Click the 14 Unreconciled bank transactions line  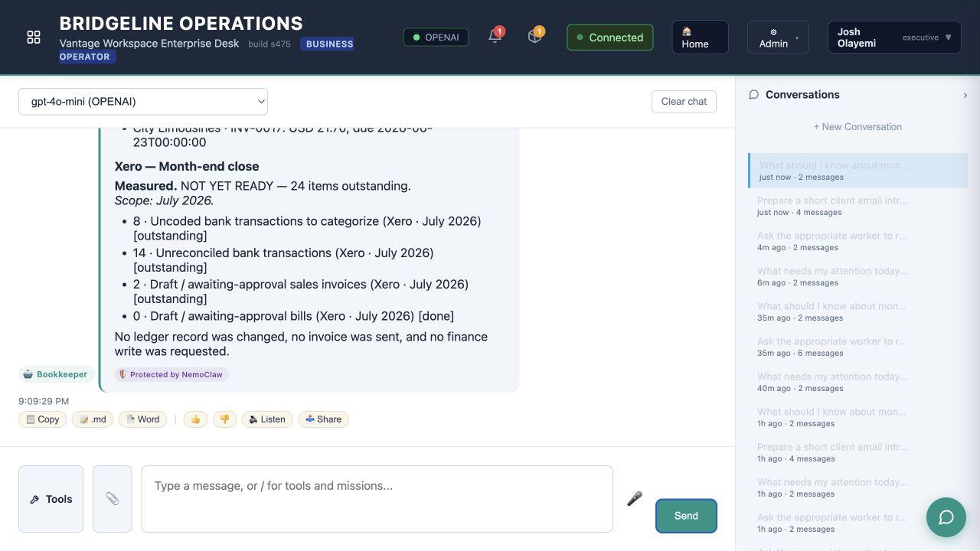point(283,259)
